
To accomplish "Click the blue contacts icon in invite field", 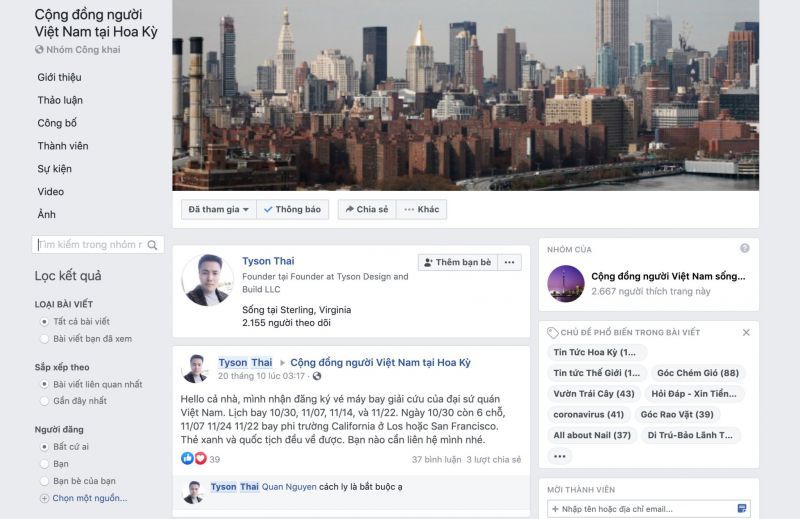I will (742, 508).
